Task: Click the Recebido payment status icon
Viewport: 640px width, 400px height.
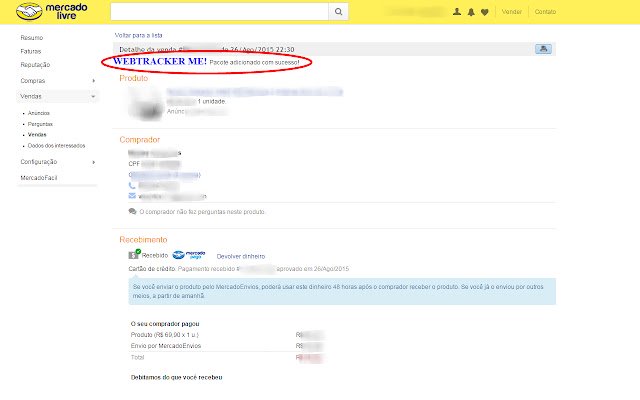Action: [134, 254]
